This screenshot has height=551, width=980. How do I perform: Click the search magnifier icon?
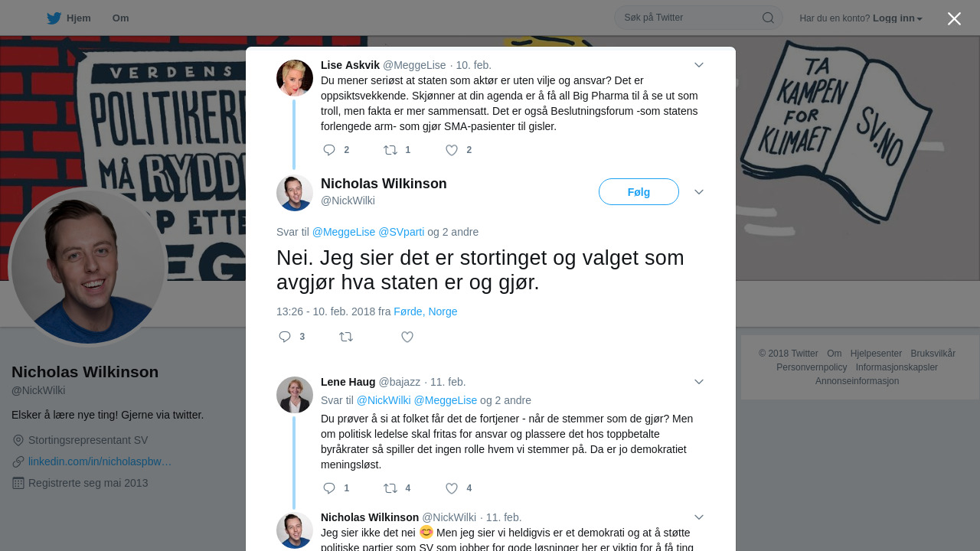pos(768,18)
